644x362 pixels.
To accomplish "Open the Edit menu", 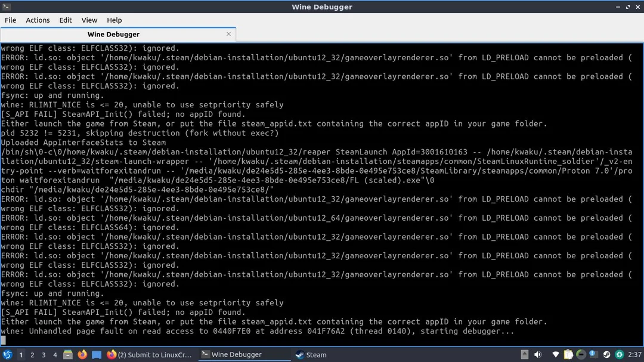I will point(66,20).
